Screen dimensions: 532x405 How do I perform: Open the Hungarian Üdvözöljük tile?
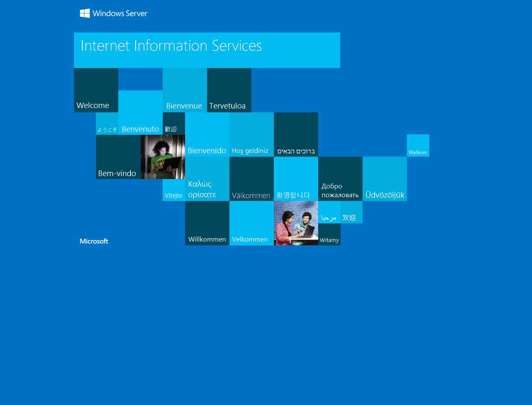(x=385, y=179)
